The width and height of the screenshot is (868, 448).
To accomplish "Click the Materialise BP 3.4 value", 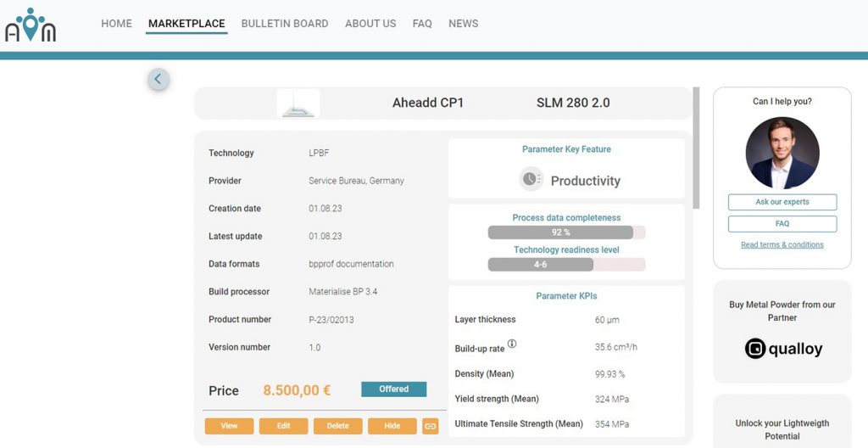I will 342,292.
